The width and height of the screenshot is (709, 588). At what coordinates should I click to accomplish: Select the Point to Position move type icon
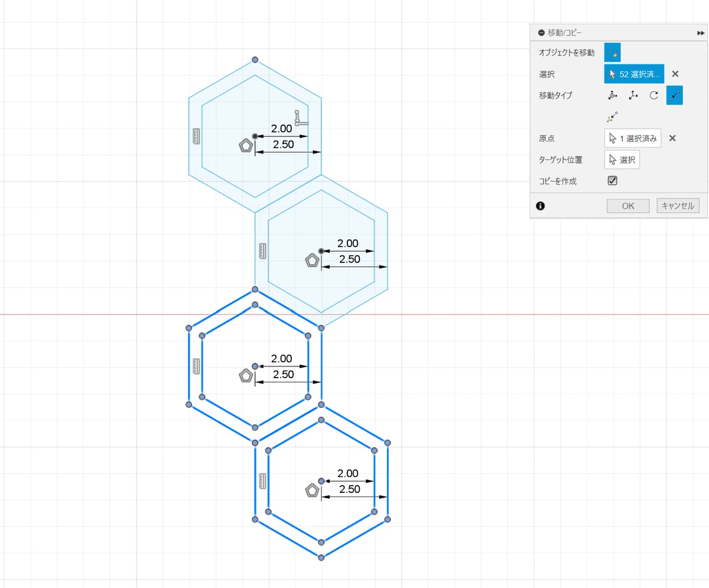(613, 116)
